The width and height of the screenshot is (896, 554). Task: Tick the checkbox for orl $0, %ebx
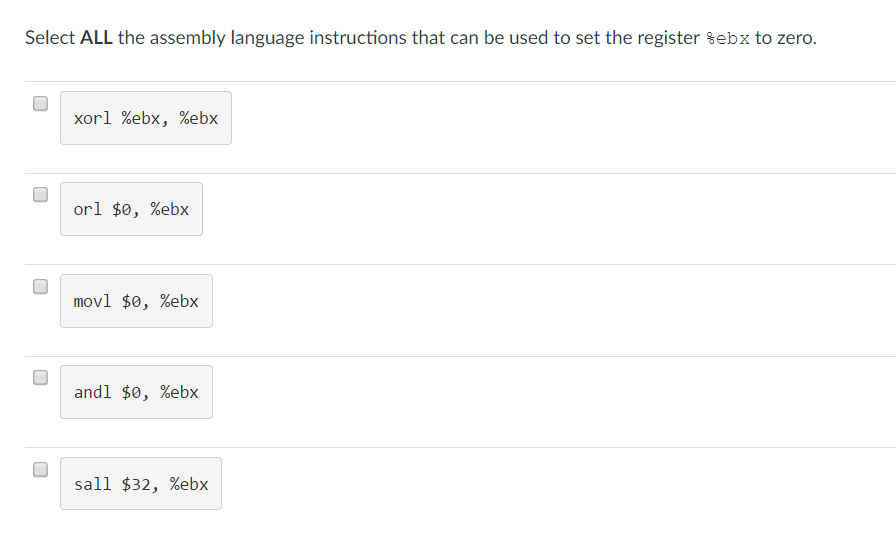coord(41,195)
